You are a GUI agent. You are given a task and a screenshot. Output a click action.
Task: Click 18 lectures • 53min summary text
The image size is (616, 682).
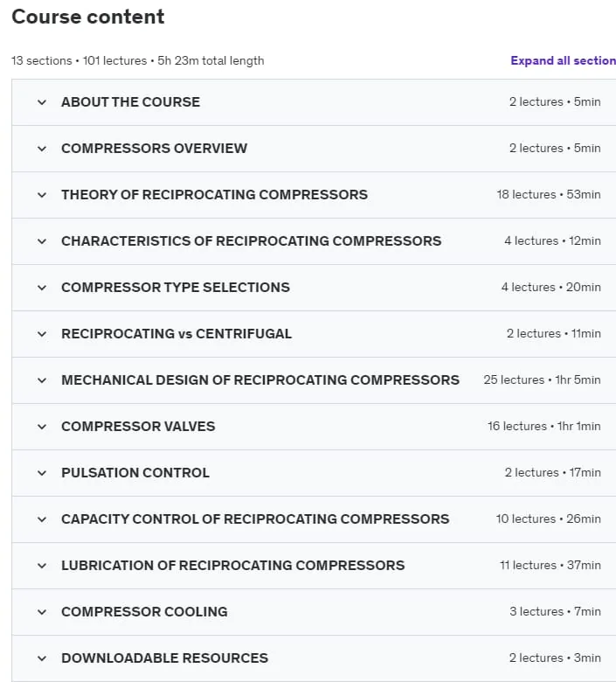tap(549, 194)
